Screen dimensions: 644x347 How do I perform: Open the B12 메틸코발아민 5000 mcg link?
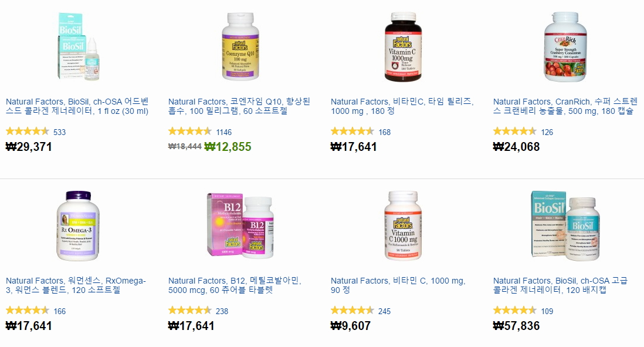235,285
